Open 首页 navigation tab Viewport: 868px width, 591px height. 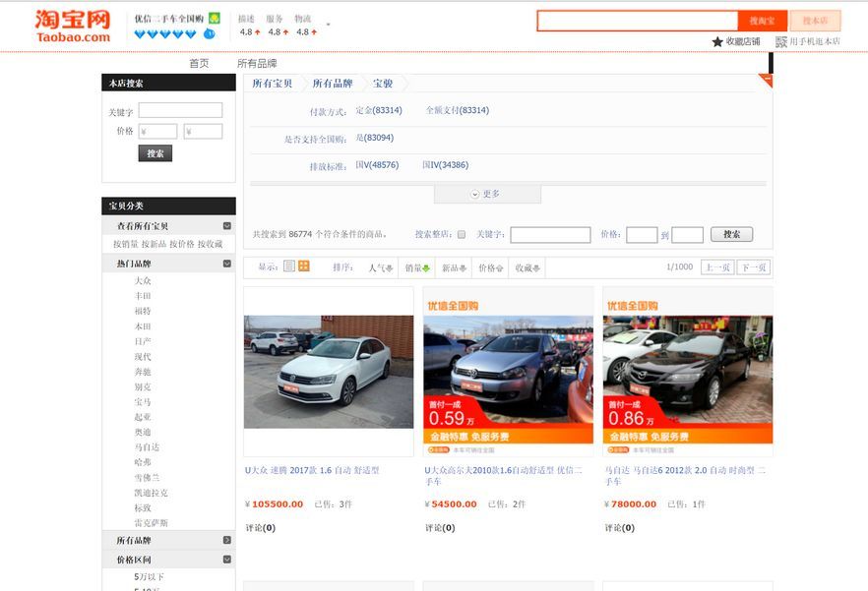[199, 63]
